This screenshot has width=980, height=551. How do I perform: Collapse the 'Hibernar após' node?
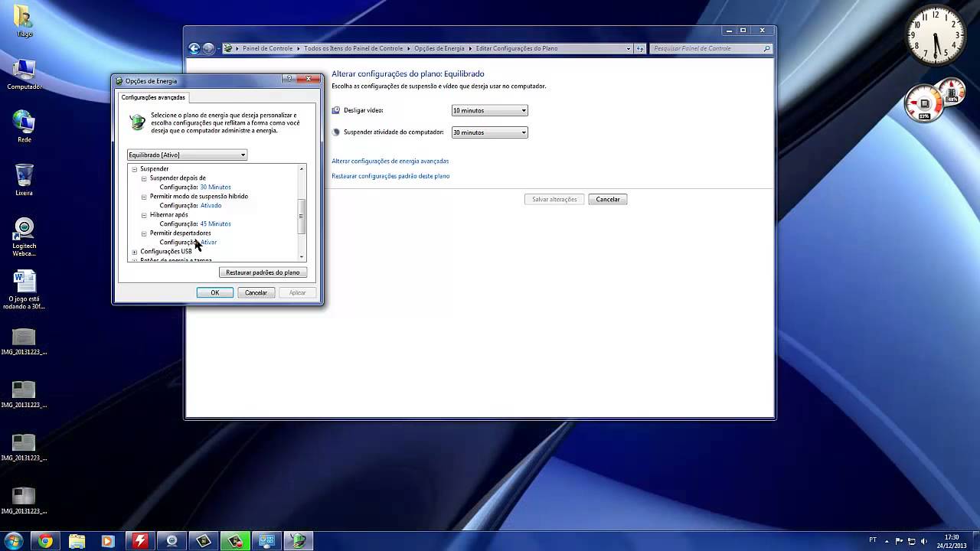click(144, 215)
